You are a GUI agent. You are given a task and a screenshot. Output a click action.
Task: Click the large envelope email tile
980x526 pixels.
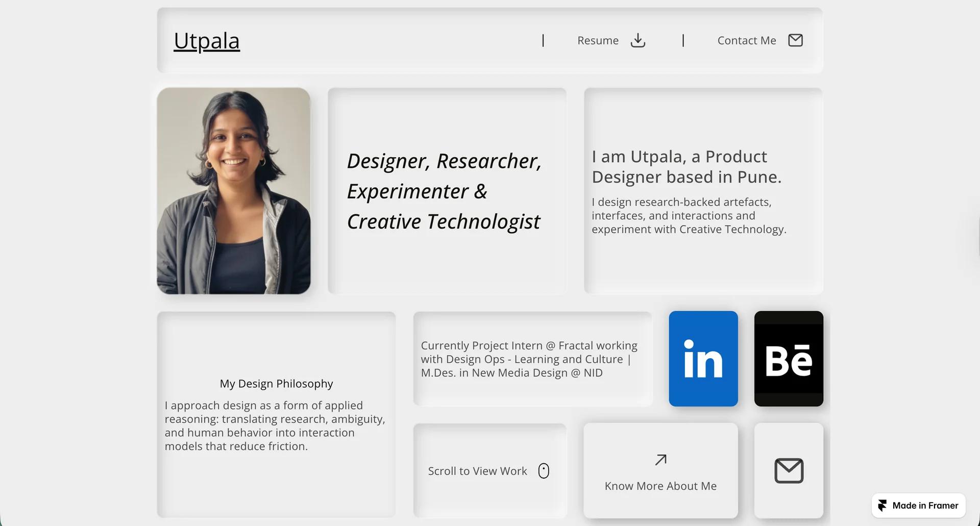789,470
